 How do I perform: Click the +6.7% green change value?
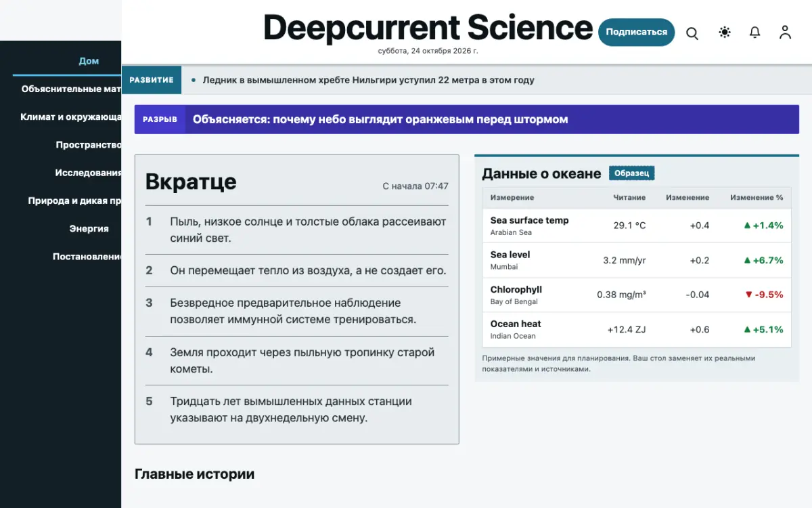tap(763, 260)
